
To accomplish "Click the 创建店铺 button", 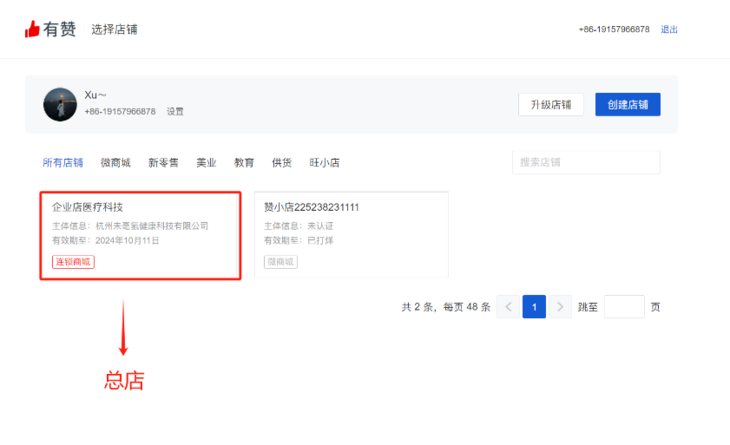I will pyautogui.click(x=627, y=105).
